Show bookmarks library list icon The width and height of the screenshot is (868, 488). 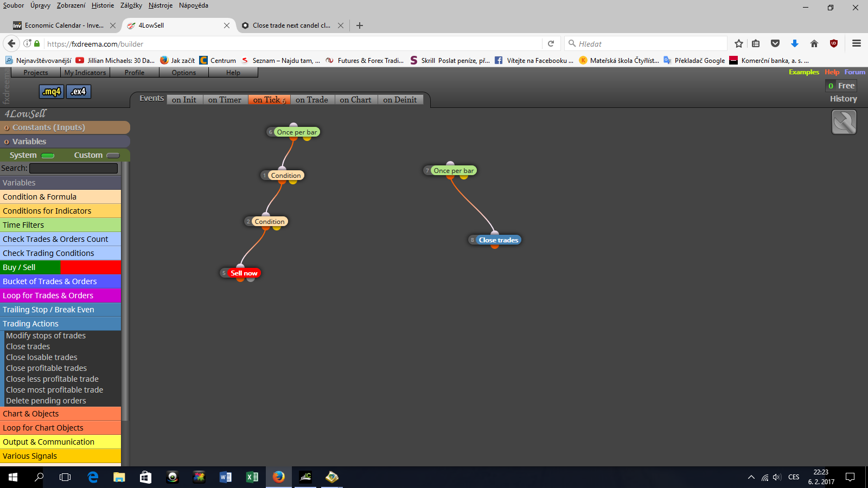click(x=756, y=44)
